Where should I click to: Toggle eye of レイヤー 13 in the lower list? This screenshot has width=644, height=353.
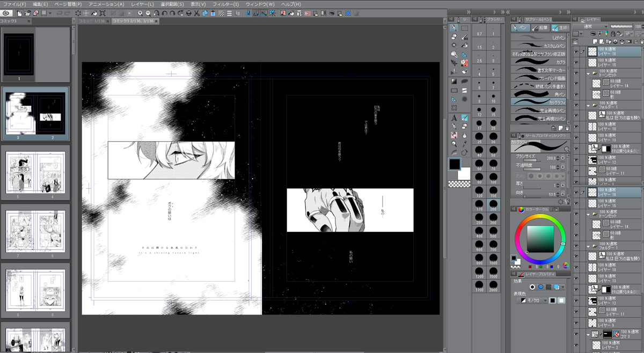[x=576, y=278]
